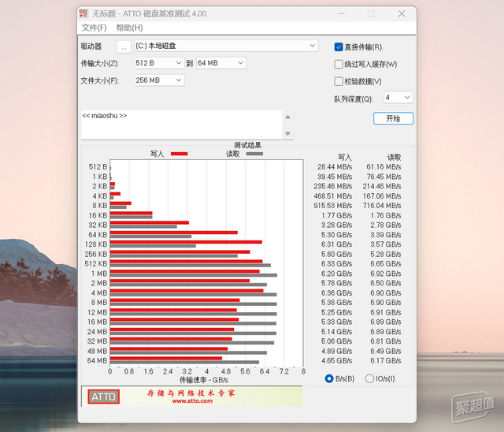Click the 6.92 GB/s read value

386,274
